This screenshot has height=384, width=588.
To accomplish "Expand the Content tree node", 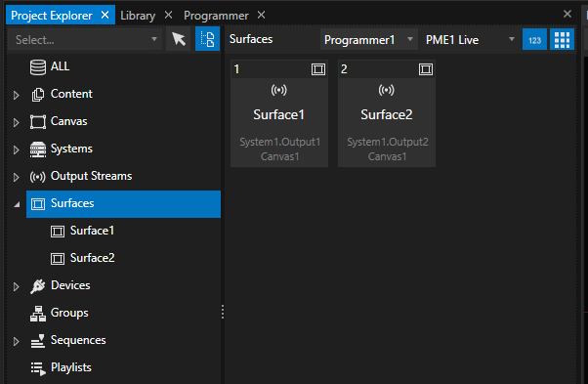I will pos(17,95).
